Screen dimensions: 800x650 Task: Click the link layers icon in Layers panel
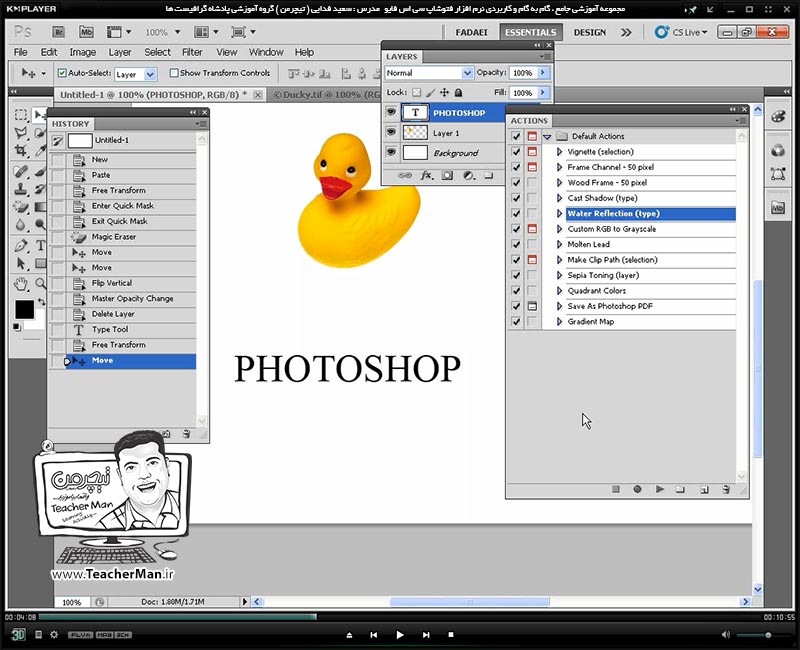(405, 176)
